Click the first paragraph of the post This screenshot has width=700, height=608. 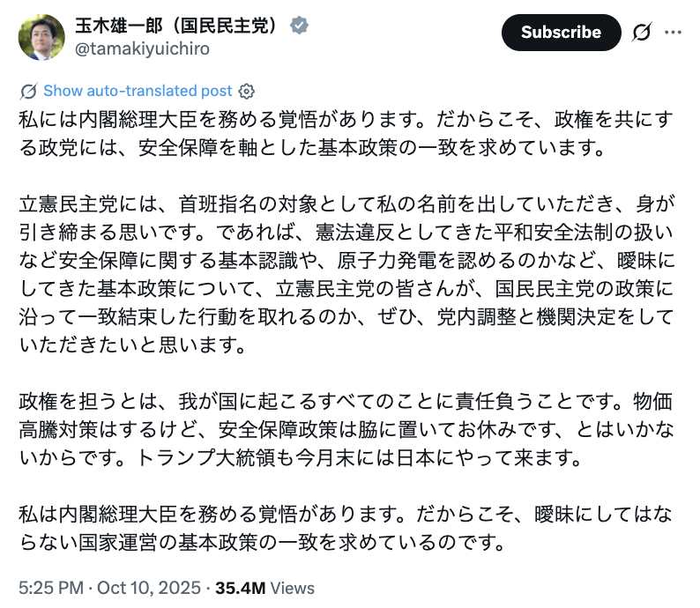click(344, 132)
